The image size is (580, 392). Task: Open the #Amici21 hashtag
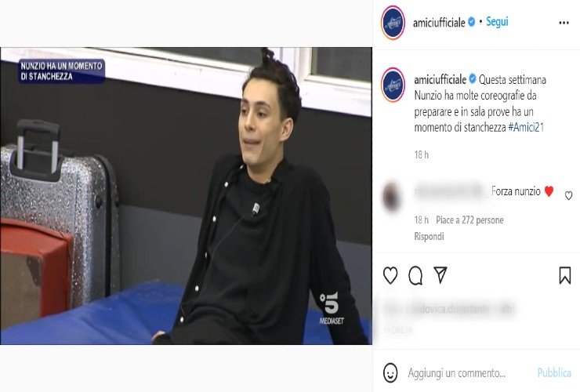coord(526,127)
